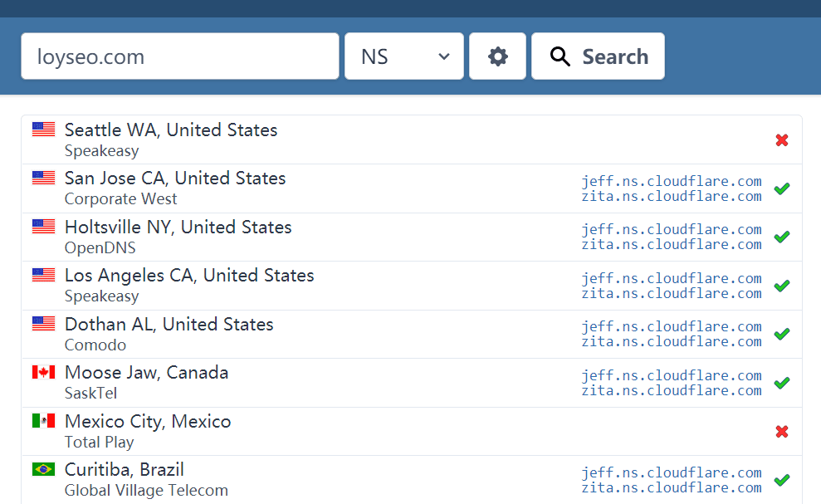
Task: Expand the NS record type dropdown
Action: pyautogui.click(x=404, y=56)
